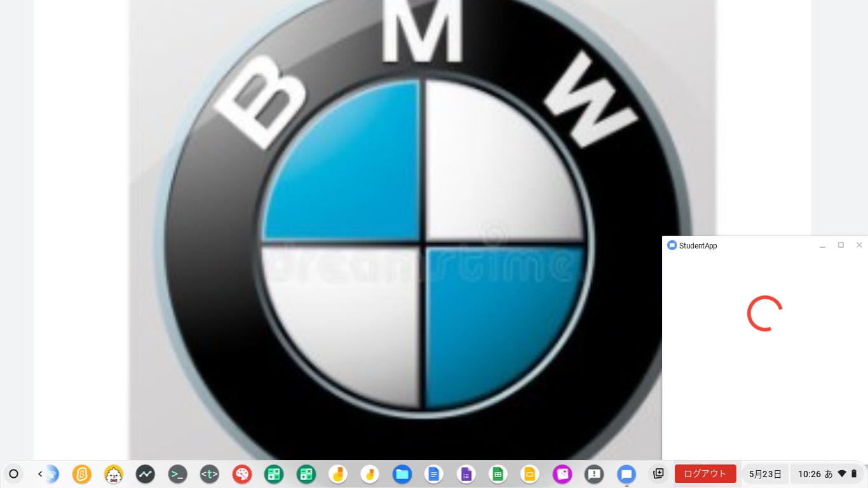Open Google Sheets green icon

coord(498,474)
